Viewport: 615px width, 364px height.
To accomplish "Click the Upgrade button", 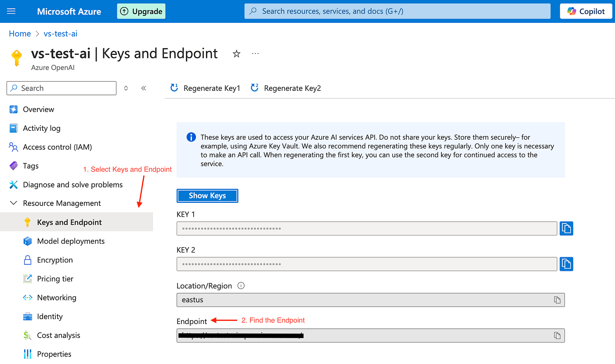I will coord(141,11).
